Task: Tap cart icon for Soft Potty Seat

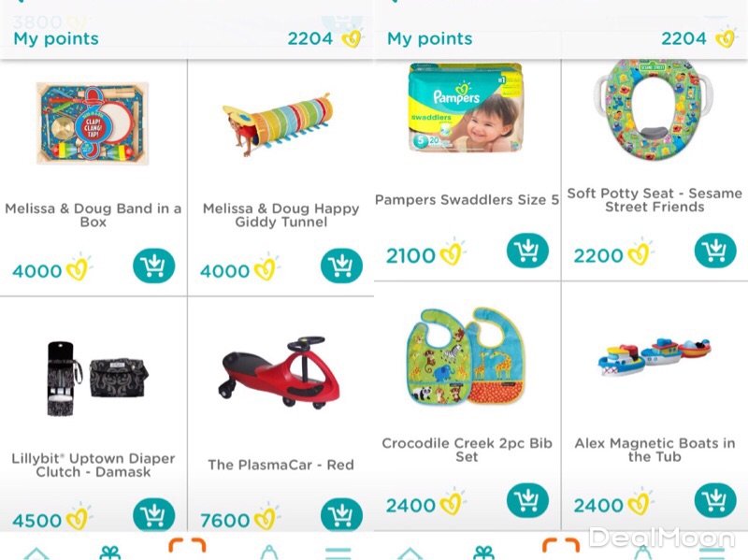Action: tap(715, 251)
